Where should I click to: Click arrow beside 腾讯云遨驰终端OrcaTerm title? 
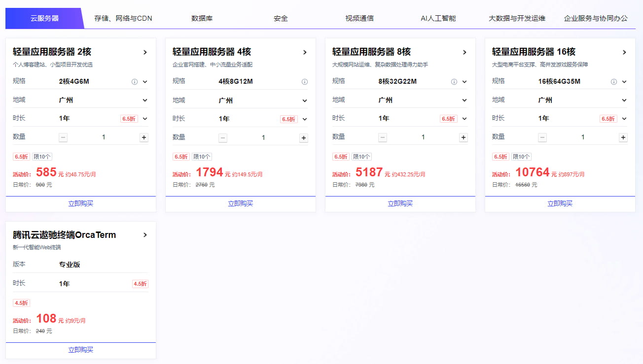tap(145, 235)
